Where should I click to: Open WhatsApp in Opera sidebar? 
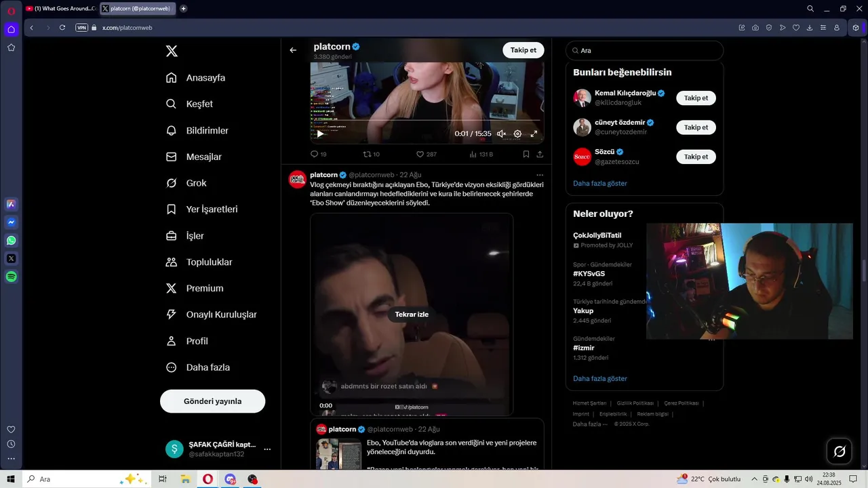click(x=11, y=241)
